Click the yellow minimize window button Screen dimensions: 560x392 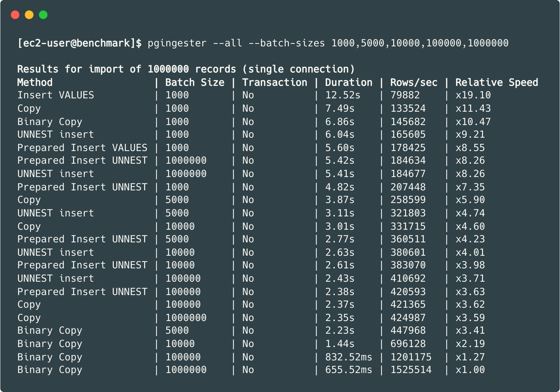[x=29, y=15]
